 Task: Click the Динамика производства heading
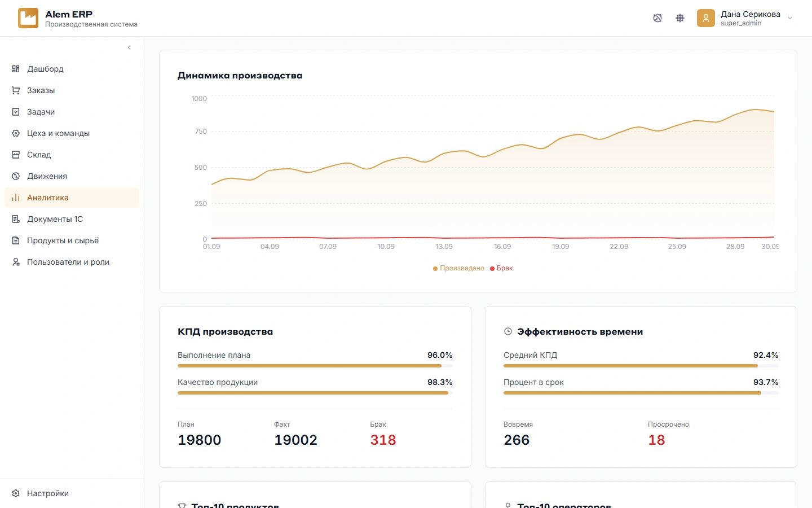coord(240,76)
